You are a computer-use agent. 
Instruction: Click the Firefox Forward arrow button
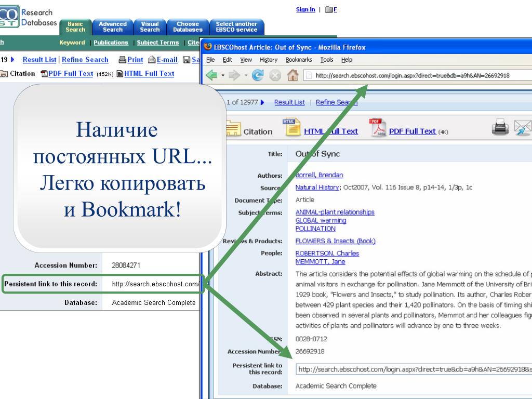tap(234, 75)
